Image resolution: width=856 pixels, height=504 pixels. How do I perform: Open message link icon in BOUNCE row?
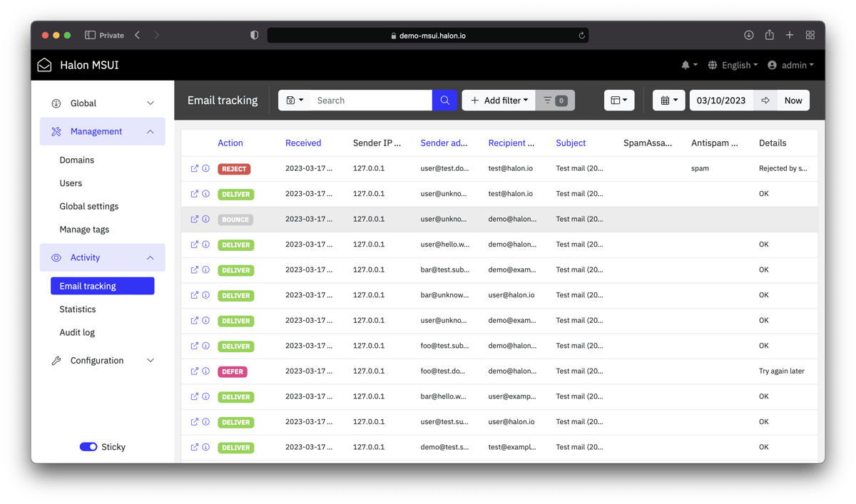[194, 220]
